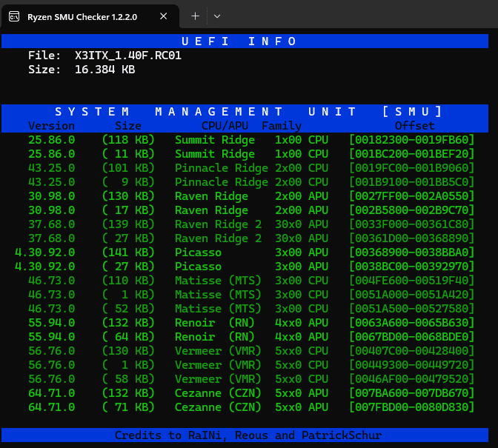Expand the new tab profile dropdown chevron
The image size is (498, 448).
(217, 16)
